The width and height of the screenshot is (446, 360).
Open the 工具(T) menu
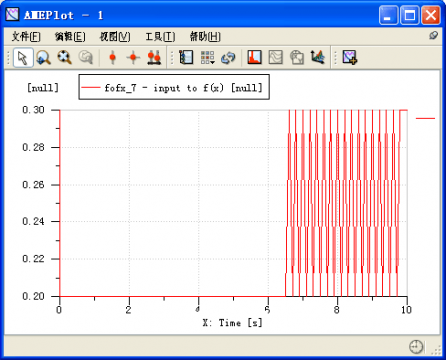click(x=160, y=36)
